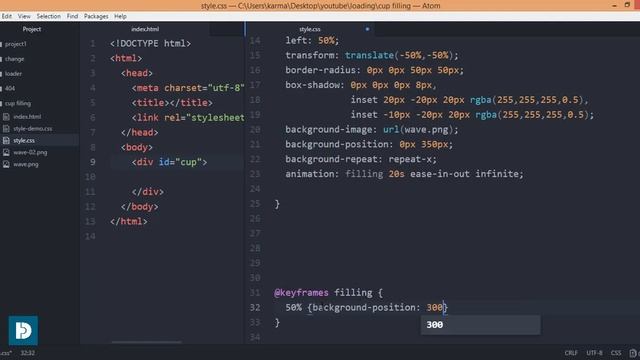Screen dimensions: 640x360
Task: Click 'repeat-x' value on line 22
Action: (x=410, y=159)
